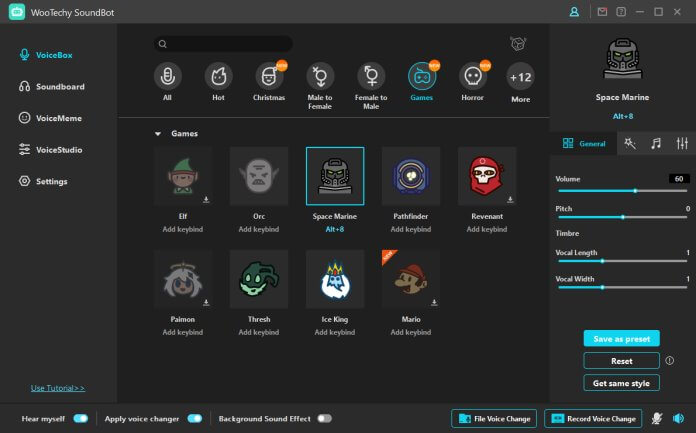This screenshot has height=433, width=696.
Task: Select the Space Marine voice in the grid
Action: (x=335, y=176)
